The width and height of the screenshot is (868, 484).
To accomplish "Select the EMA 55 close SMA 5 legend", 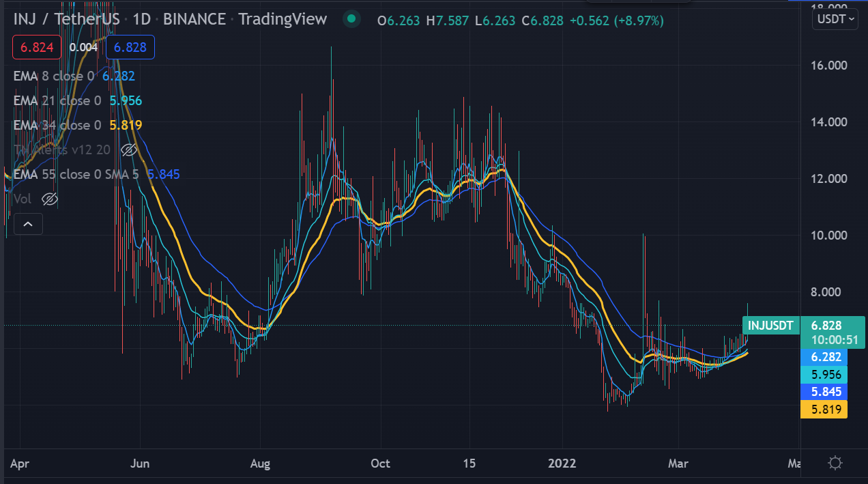I will tap(75, 174).
